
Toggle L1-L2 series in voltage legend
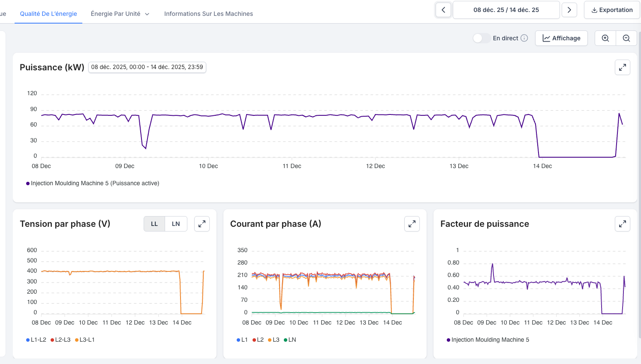[36, 340]
